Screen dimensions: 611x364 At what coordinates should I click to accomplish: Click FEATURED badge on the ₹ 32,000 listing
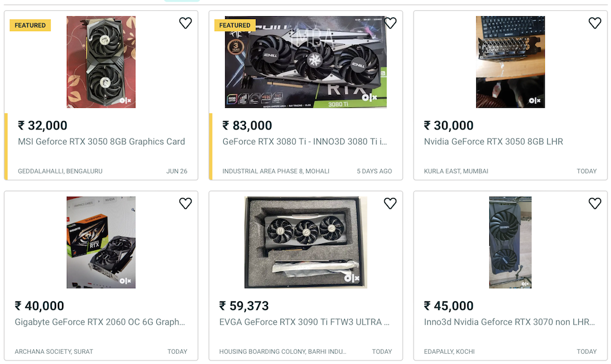click(30, 25)
